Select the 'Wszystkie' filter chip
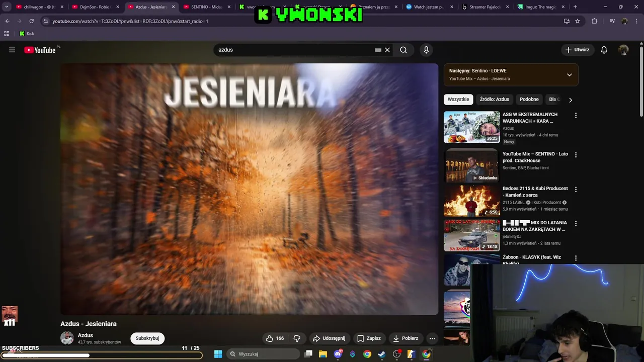 click(x=458, y=100)
